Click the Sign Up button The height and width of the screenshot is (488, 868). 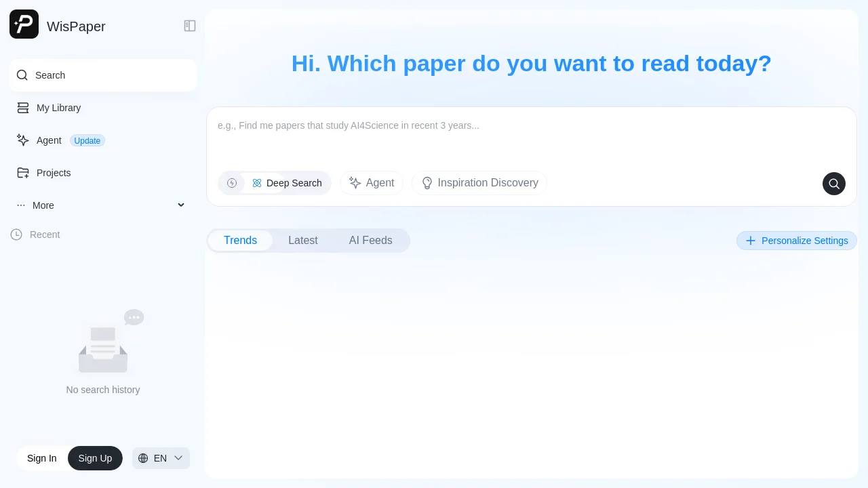tap(95, 458)
